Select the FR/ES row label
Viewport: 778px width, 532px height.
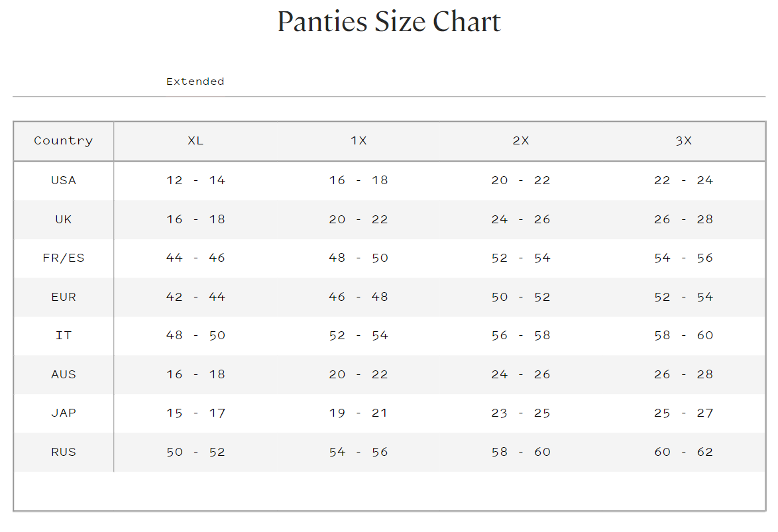click(64, 258)
